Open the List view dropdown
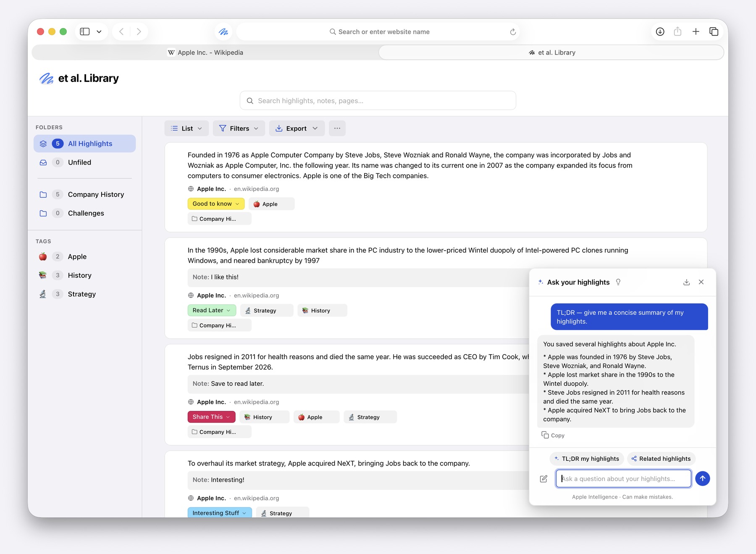Screen dimensions: 756x554 point(186,128)
